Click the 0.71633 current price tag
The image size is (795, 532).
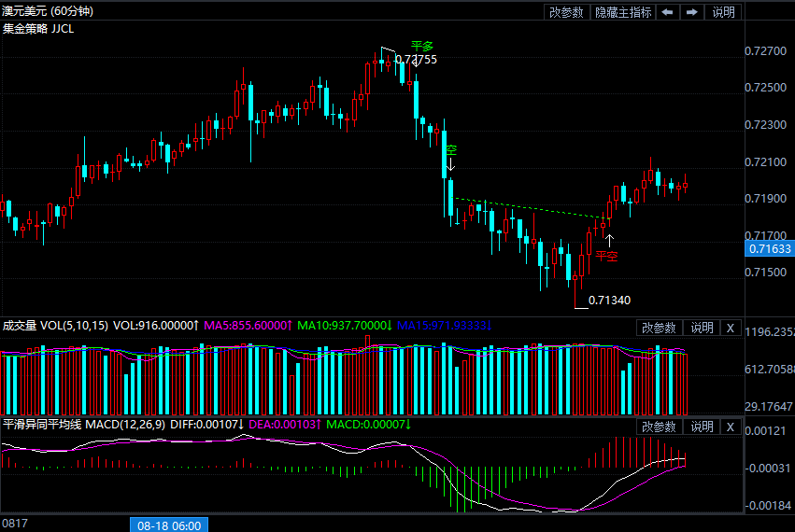pos(770,249)
